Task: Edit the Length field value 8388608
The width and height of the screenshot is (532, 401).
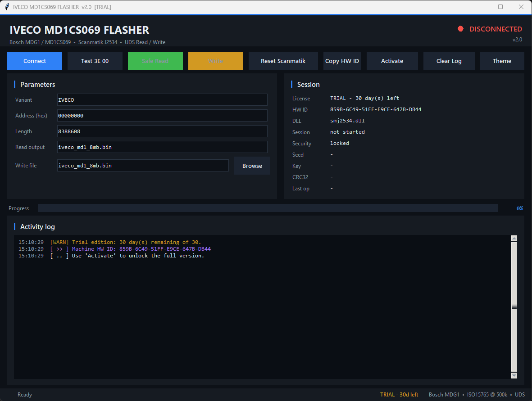Action: pyautogui.click(x=162, y=131)
